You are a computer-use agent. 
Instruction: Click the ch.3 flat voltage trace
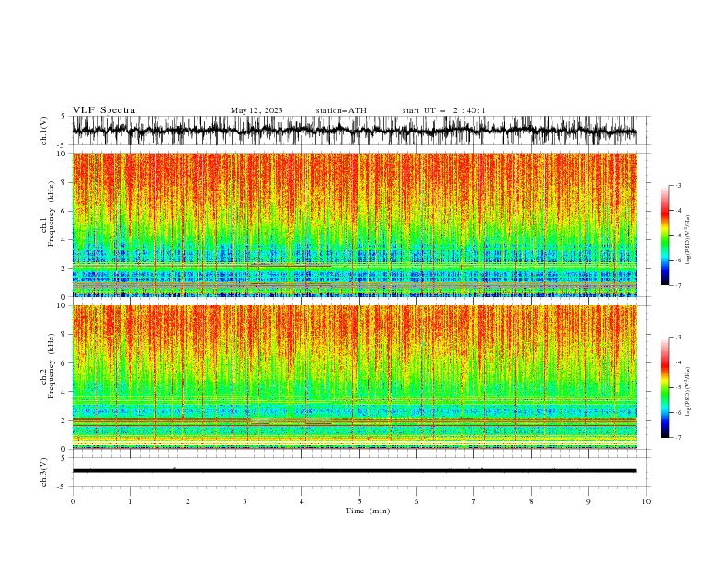[354, 471]
